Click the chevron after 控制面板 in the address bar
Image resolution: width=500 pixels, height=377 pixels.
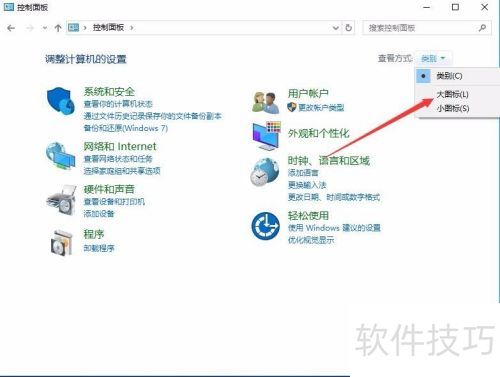pos(132,28)
